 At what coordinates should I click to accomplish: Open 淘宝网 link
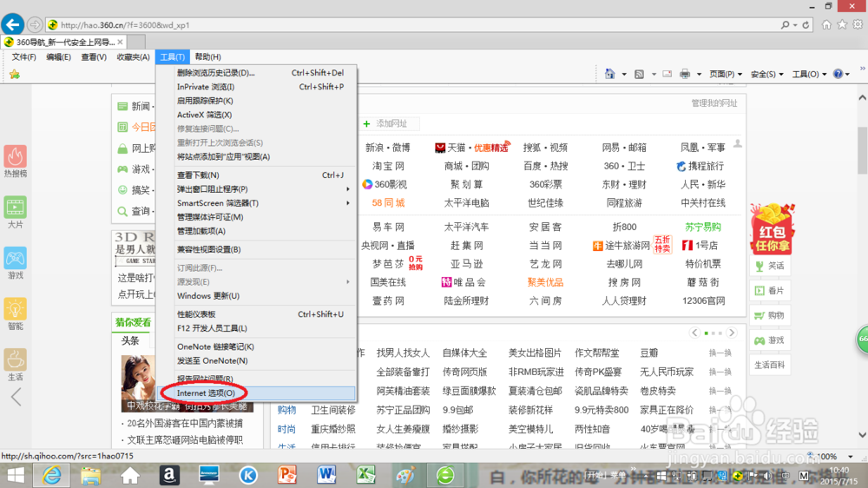point(388,166)
